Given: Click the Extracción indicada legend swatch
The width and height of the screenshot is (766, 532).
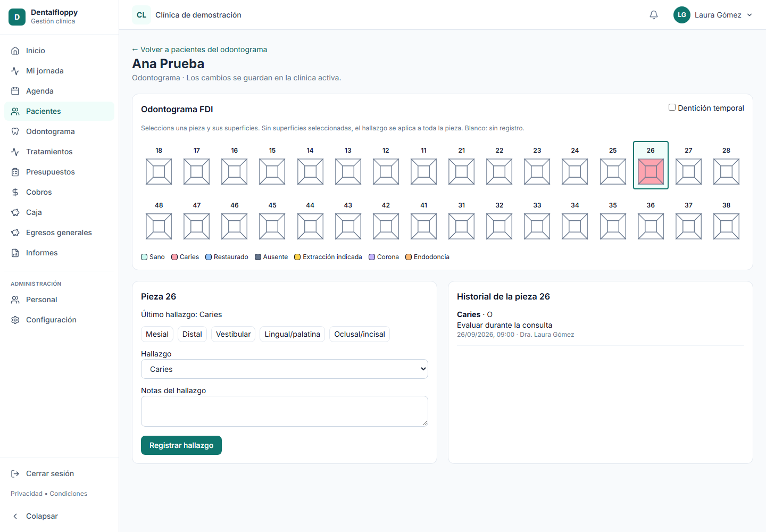Looking at the screenshot, I should click(297, 257).
